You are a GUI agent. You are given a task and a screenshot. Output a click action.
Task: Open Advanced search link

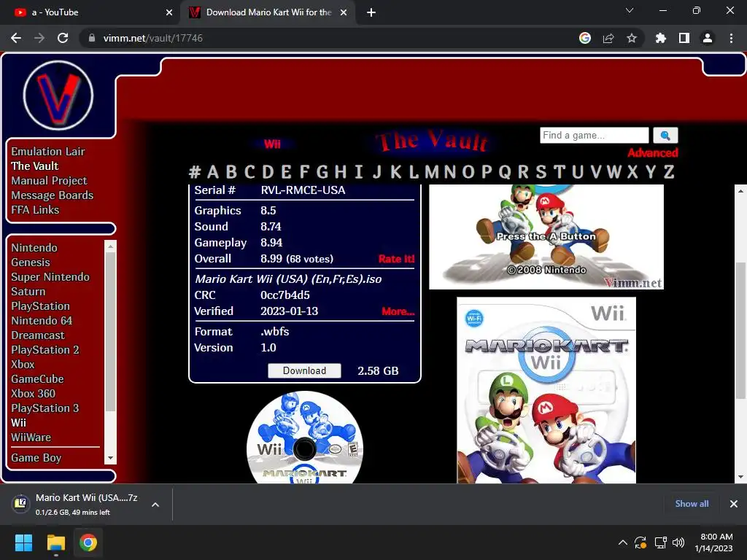653,153
